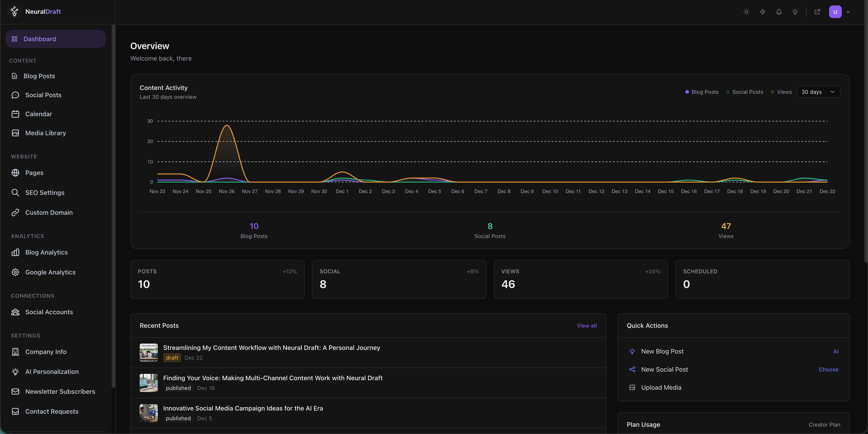Click SEO Settings magnifier icon
Screen dimensions: 868x434
(x=15, y=193)
